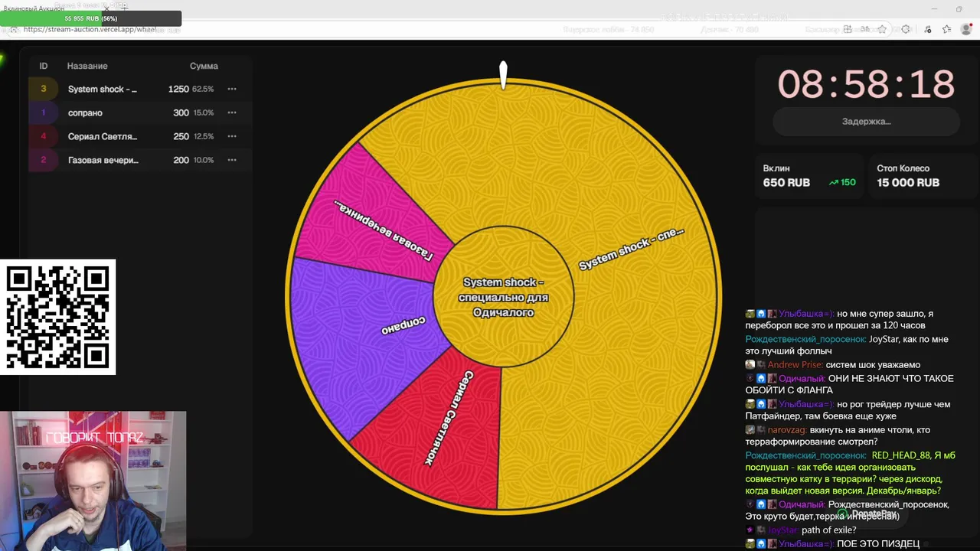The width and height of the screenshot is (980, 551).
Task: Restore the browser window size
Action: (x=959, y=9)
